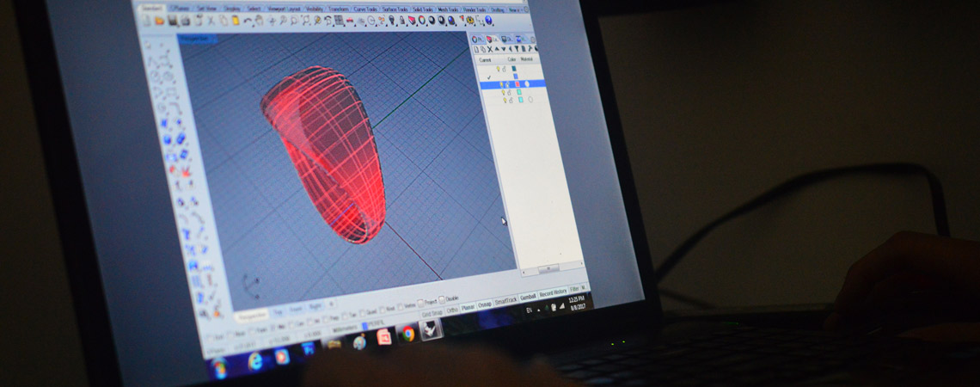Show hidden icons arrow in system tray
The image size is (980, 387).
click(x=539, y=310)
